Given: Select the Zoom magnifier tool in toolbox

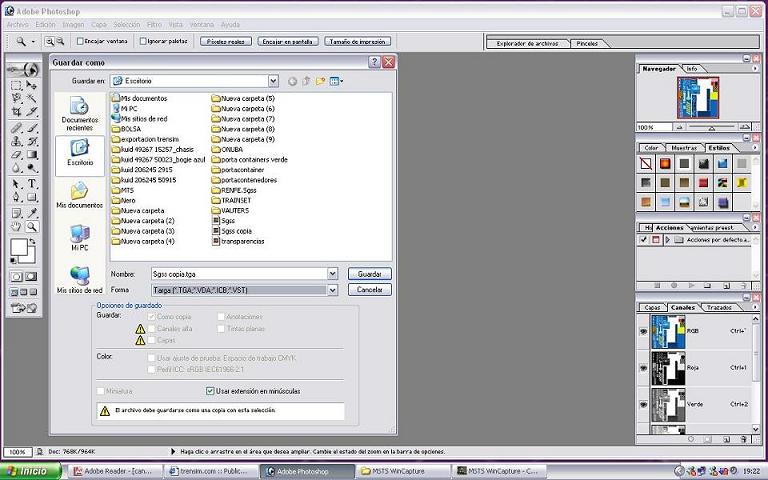Looking at the screenshot, I should pyautogui.click(x=32, y=227).
